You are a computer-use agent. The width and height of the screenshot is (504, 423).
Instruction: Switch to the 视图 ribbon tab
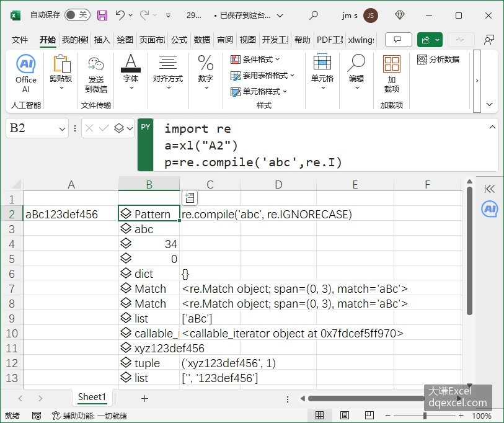coord(248,40)
